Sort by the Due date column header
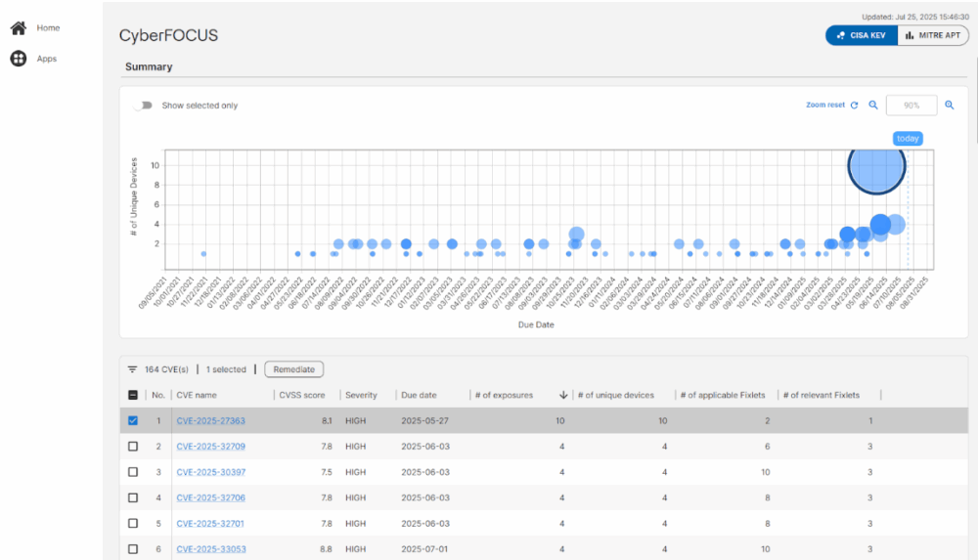The width and height of the screenshot is (978, 560). pos(417,395)
